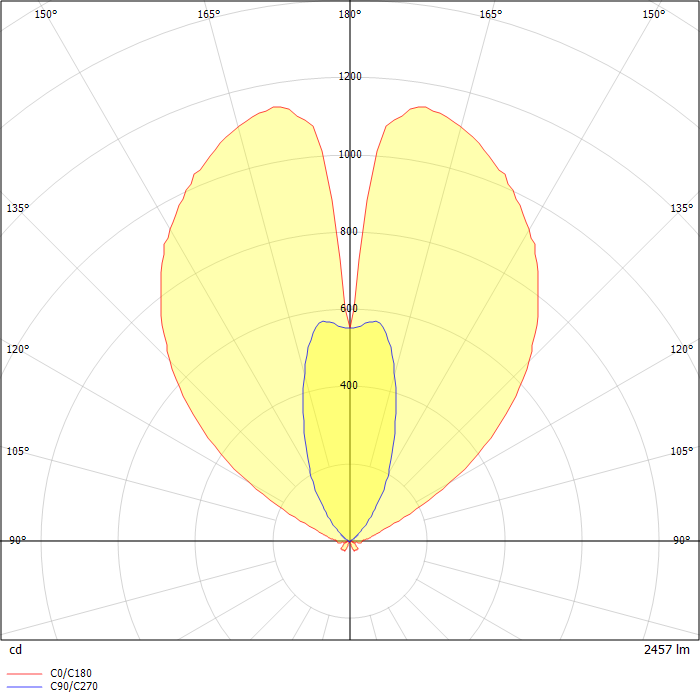Select the C0/C180 legend label
Viewport: 700px width, 700px height.
[71, 673]
